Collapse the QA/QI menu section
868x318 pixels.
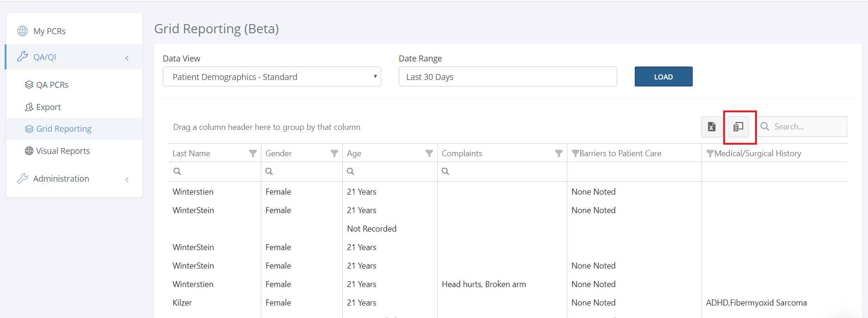(x=127, y=58)
